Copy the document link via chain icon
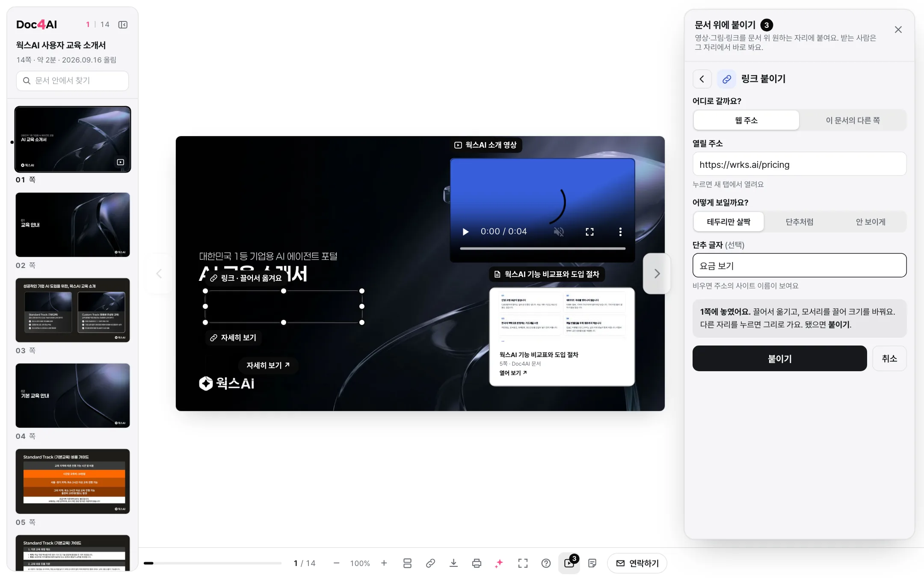 430,563
